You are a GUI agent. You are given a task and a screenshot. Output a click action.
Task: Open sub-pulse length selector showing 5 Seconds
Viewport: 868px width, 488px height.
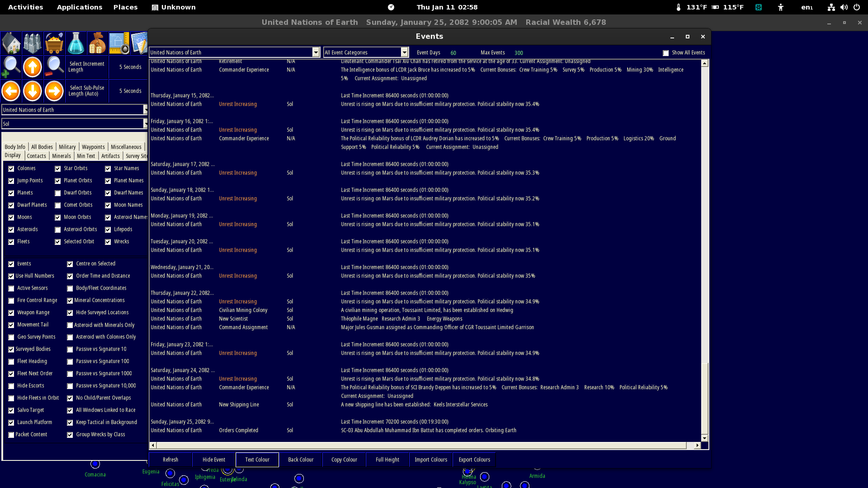(130, 91)
